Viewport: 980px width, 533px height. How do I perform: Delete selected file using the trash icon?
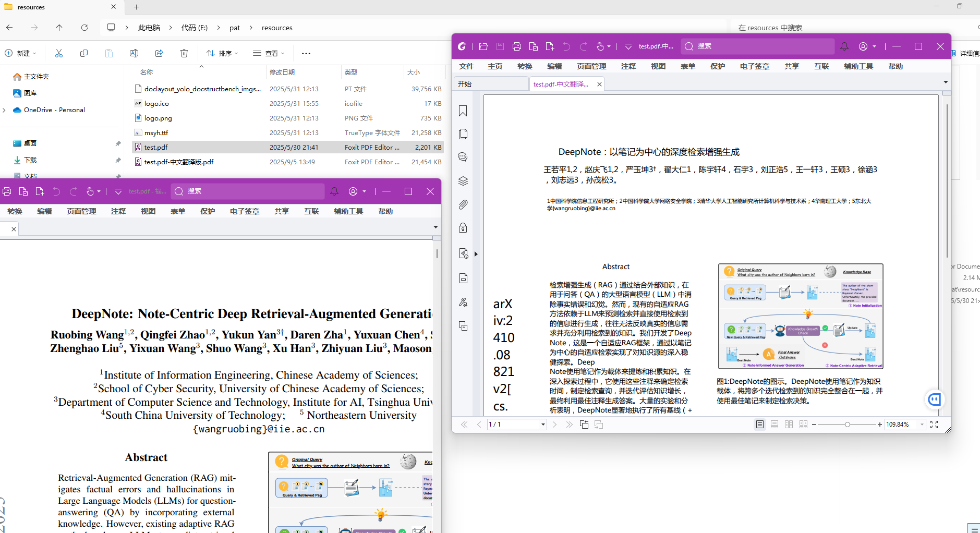[x=184, y=53]
